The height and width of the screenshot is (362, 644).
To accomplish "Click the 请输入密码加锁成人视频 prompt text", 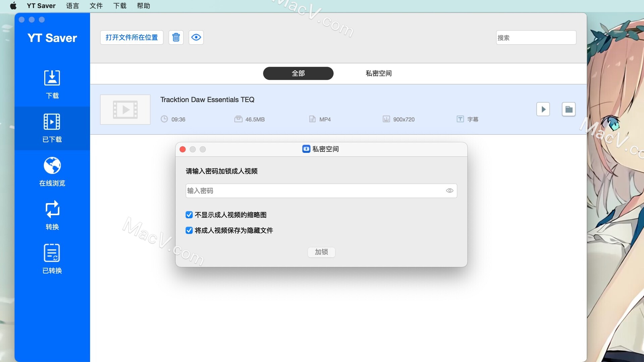I will 222,171.
